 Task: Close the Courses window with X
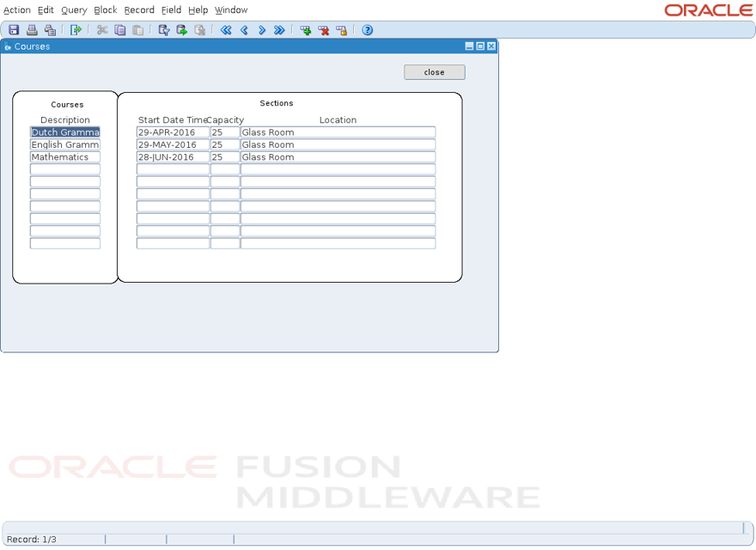tap(491, 46)
